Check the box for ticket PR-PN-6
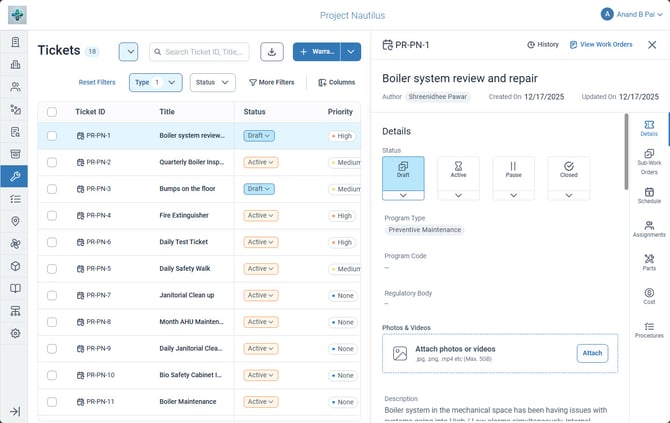The image size is (670, 423). tap(52, 242)
